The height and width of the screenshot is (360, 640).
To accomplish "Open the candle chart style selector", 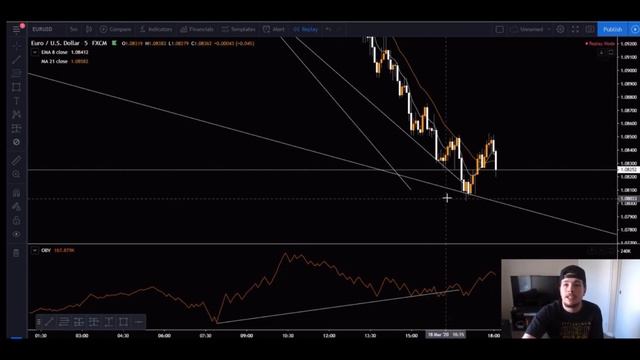I will (x=89, y=29).
